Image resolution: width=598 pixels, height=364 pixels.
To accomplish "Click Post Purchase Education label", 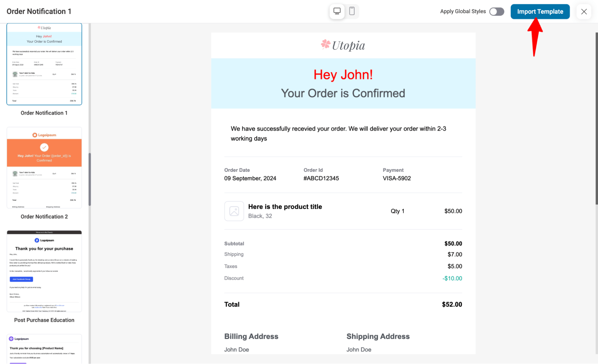I will click(x=44, y=320).
